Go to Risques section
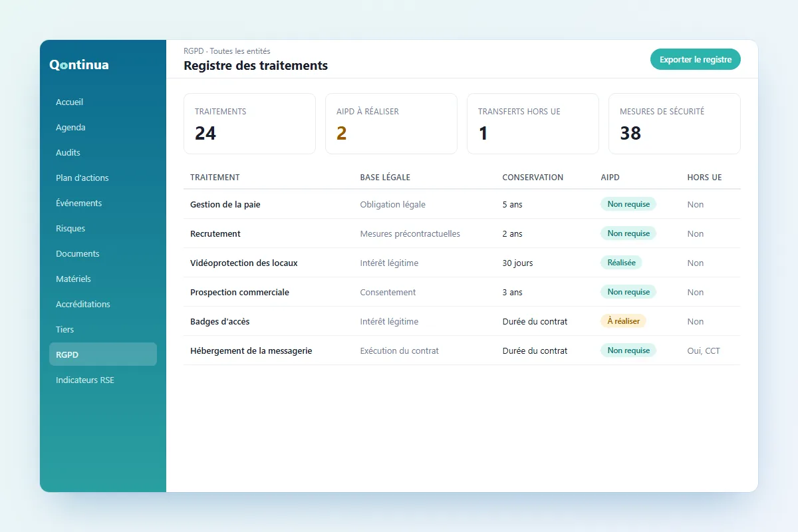Image resolution: width=798 pixels, height=532 pixels. pyautogui.click(x=103, y=228)
